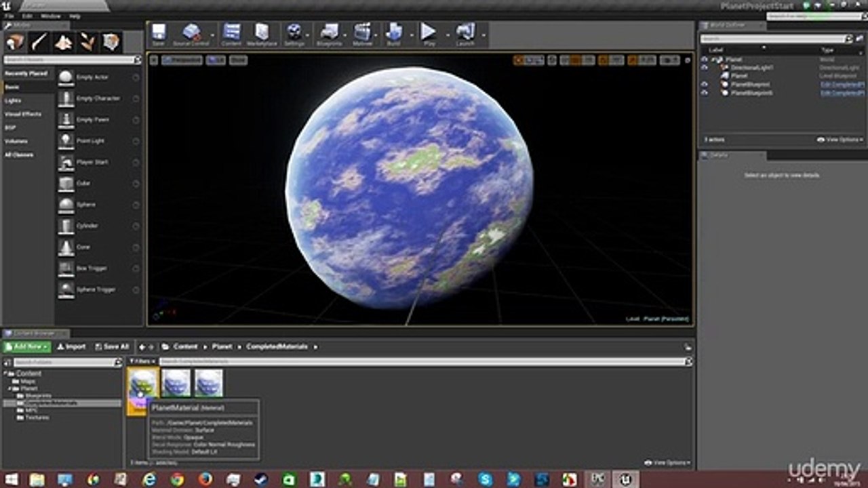Viewport: 868px width, 488px height.
Task: Select the third material asset thumbnail
Action: (x=208, y=383)
